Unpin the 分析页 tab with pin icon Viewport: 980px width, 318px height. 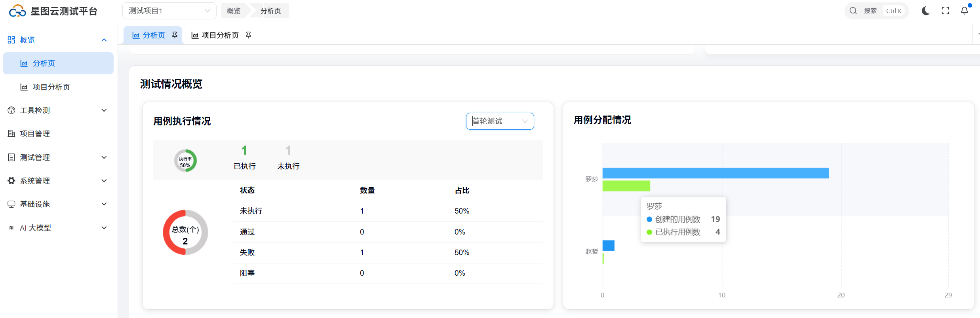[175, 35]
